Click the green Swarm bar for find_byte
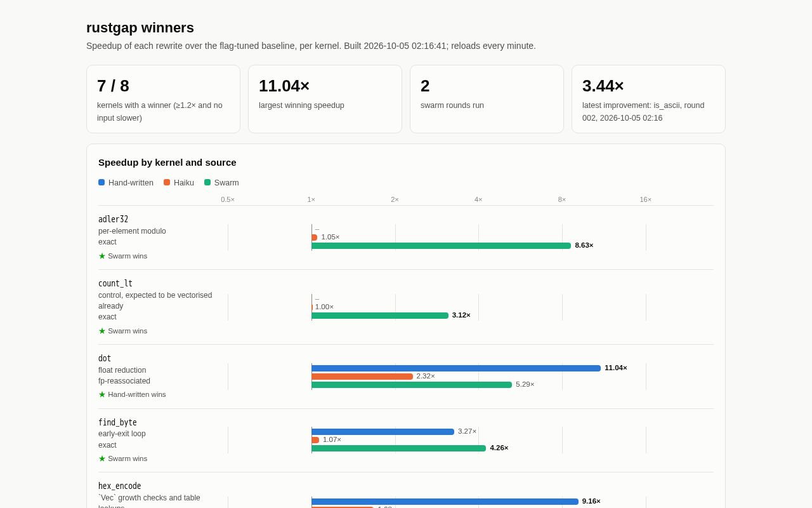Viewport: 812px width, 508px height. (x=399, y=448)
